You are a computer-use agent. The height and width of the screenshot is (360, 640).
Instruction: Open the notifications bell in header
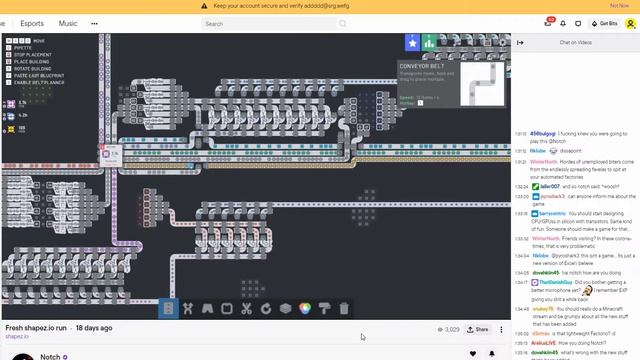563,24
